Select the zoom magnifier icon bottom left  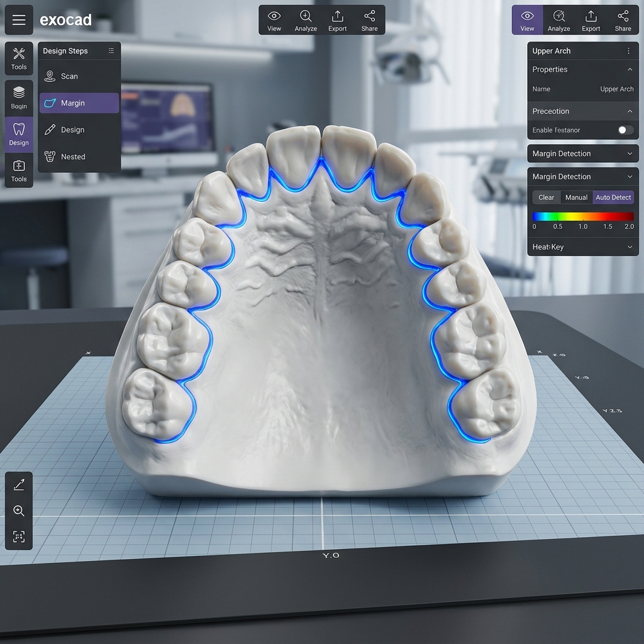point(18,511)
